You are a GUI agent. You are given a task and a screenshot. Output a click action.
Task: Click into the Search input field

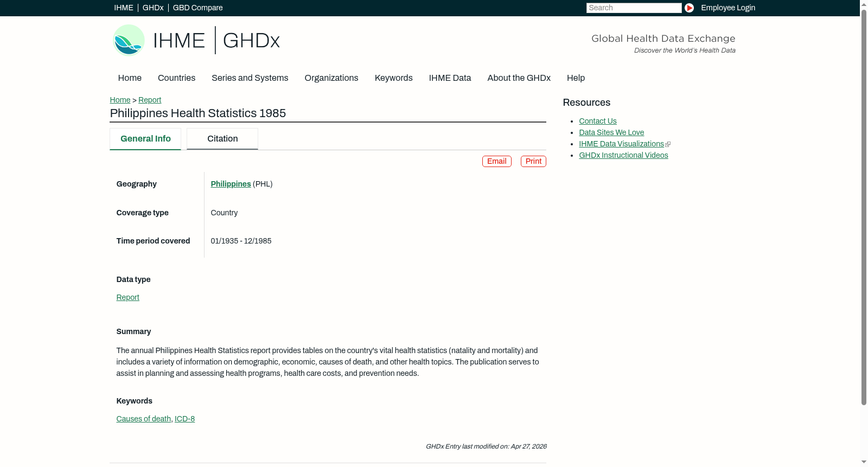point(634,8)
